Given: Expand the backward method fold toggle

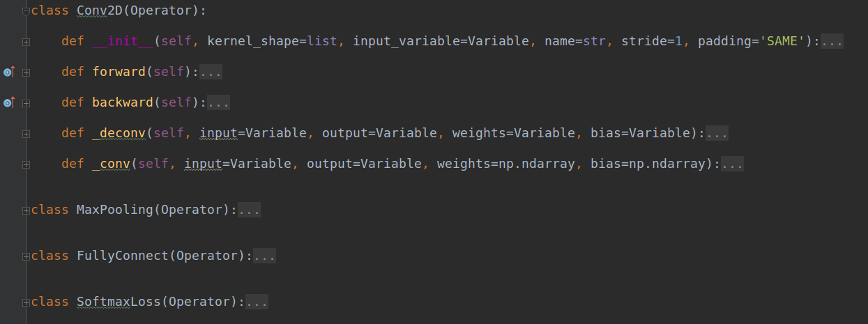Looking at the screenshot, I should 26,102.
